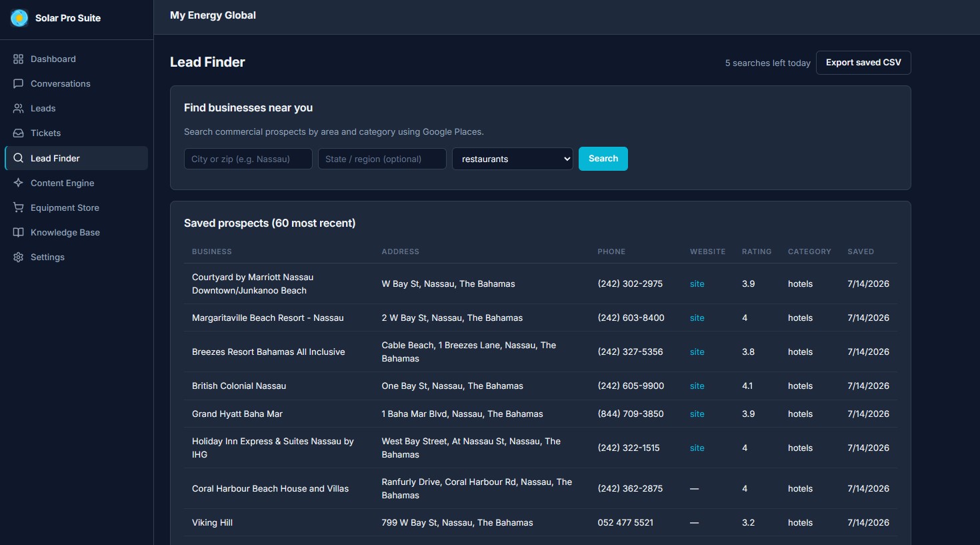Click the ADDRESS column header
980x545 pixels.
pyautogui.click(x=401, y=251)
